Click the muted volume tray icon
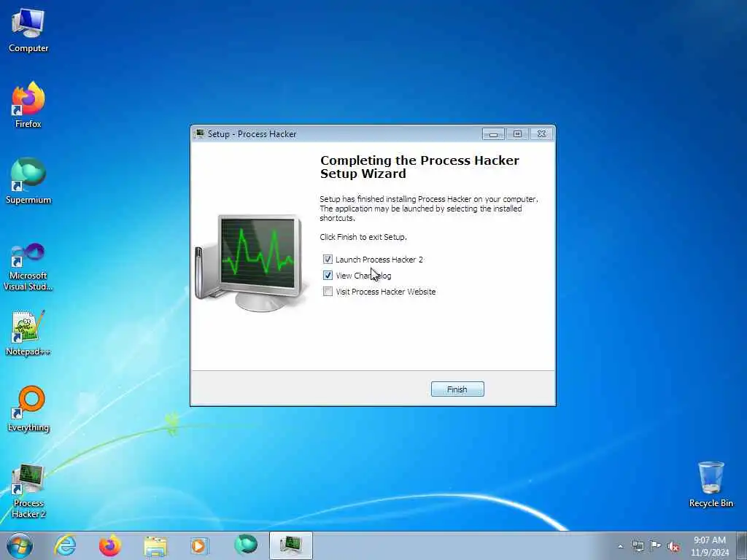This screenshot has width=747, height=560. pyautogui.click(x=673, y=546)
